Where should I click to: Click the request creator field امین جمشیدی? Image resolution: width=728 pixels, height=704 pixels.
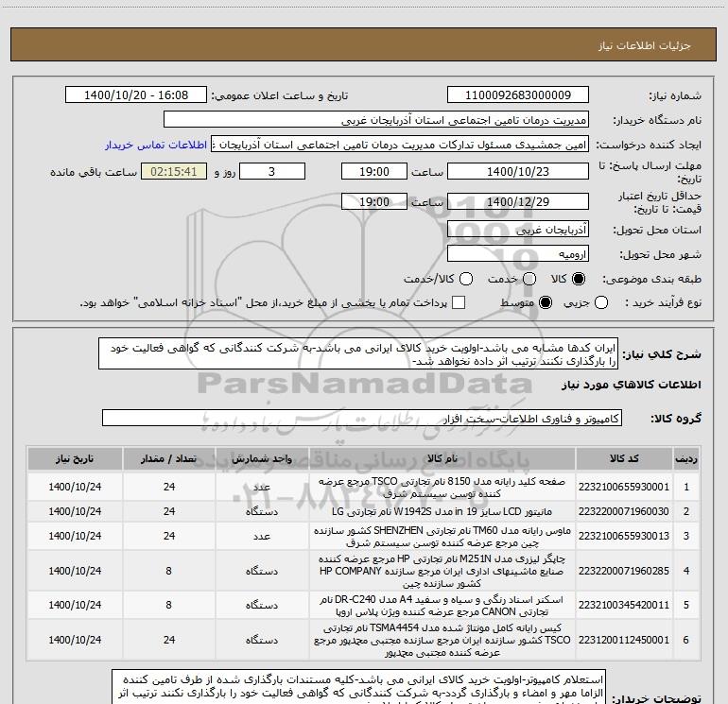400,145
